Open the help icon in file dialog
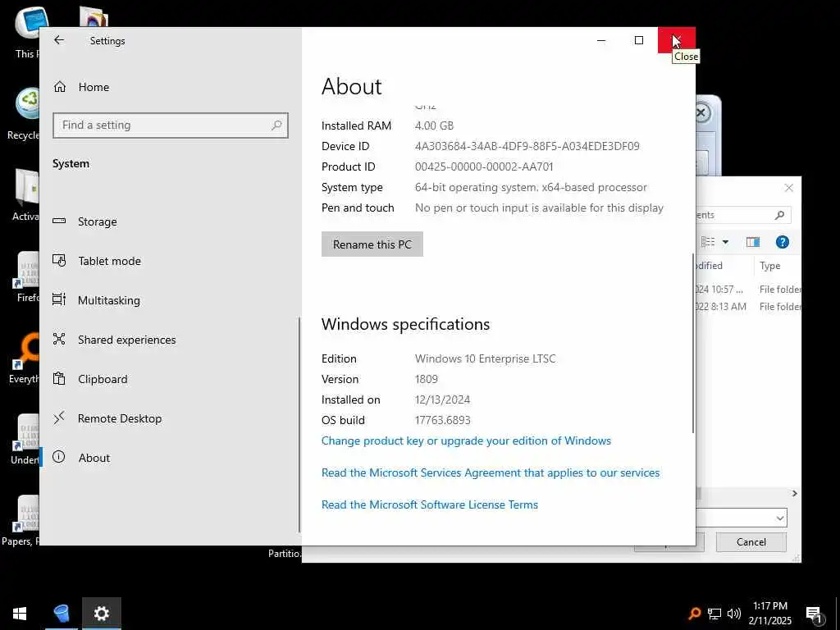This screenshot has width=840, height=630. coord(782,242)
